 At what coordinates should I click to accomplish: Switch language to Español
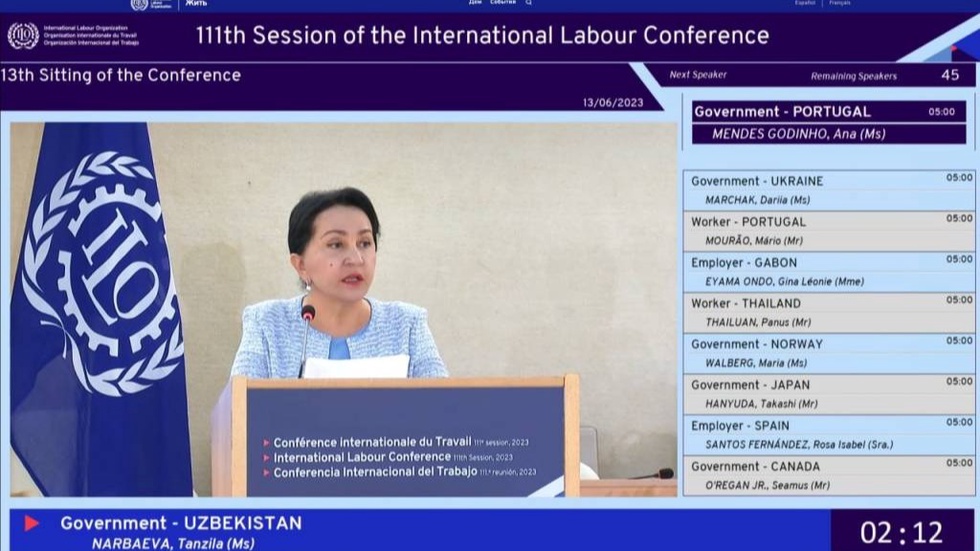click(x=805, y=3)
